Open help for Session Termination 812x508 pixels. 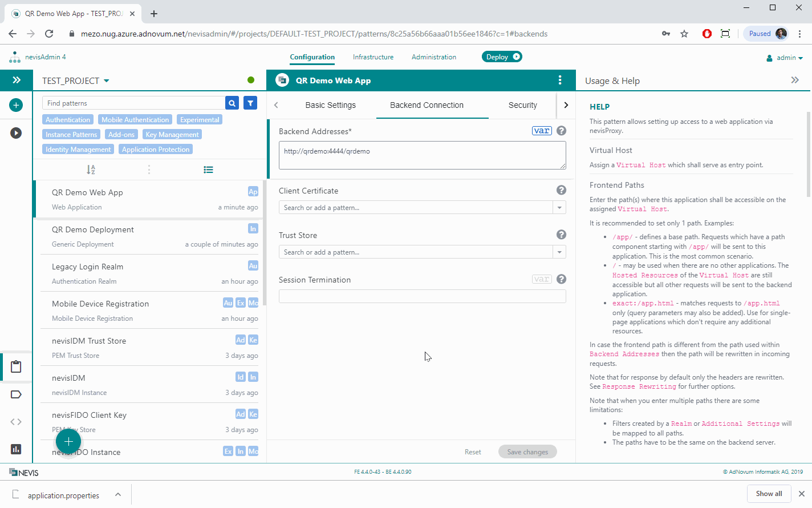(x=561, y=279)
